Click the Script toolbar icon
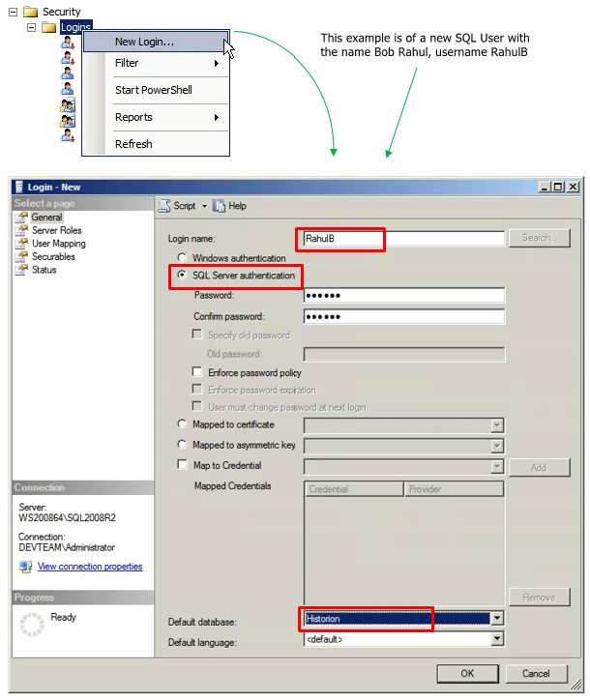Viewport: 590px width, 700px height. click(164, 206)
